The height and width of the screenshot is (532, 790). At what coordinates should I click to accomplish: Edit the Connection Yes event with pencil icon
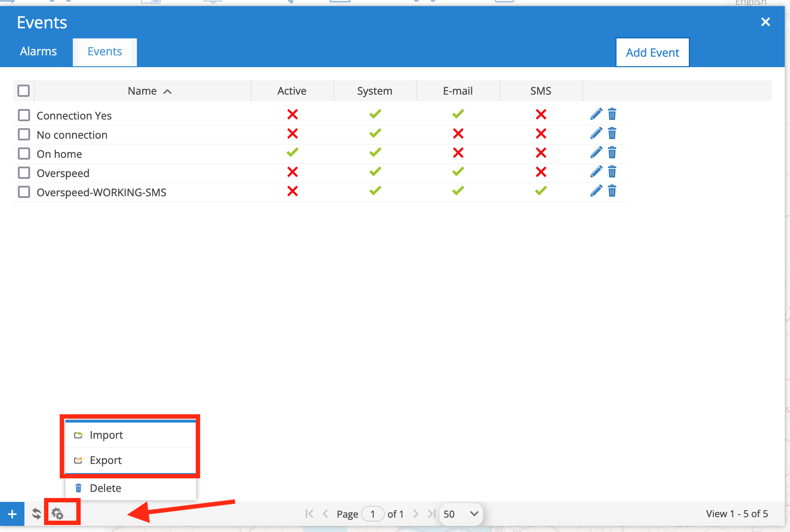click(596, 114)
